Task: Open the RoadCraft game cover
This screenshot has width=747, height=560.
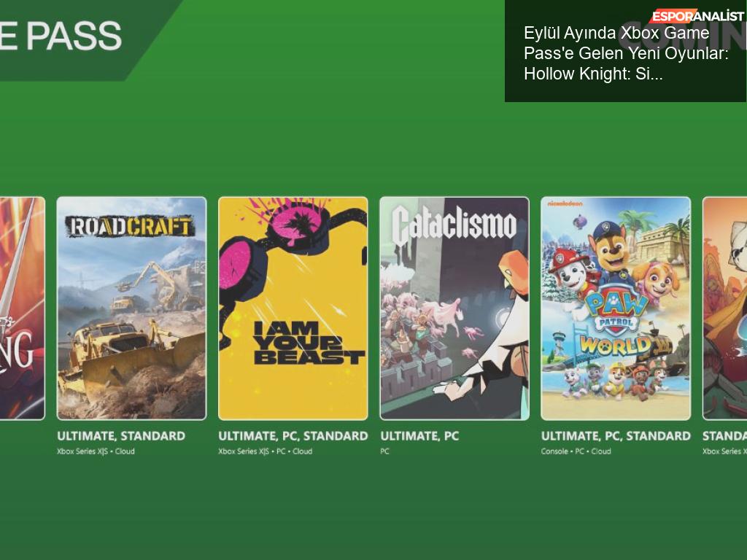Action: tap(131, 308)
